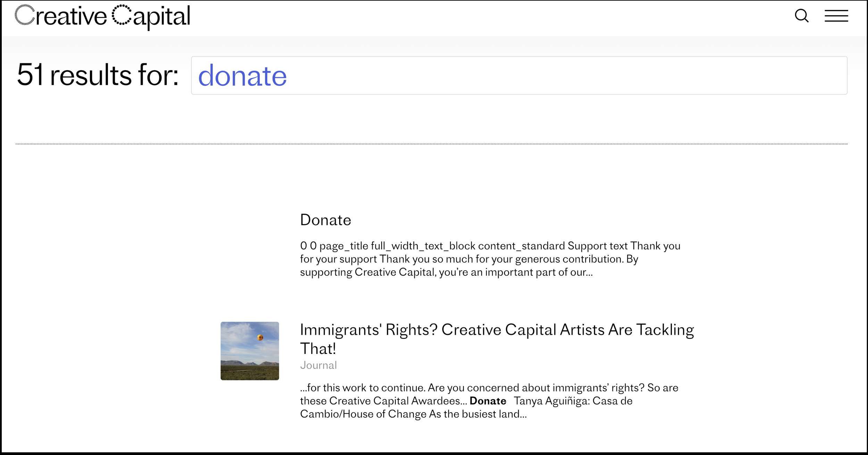This screenshot has width=868, height=455.
Task: Click the Creative Capital logo
Action: coord(102,16)
